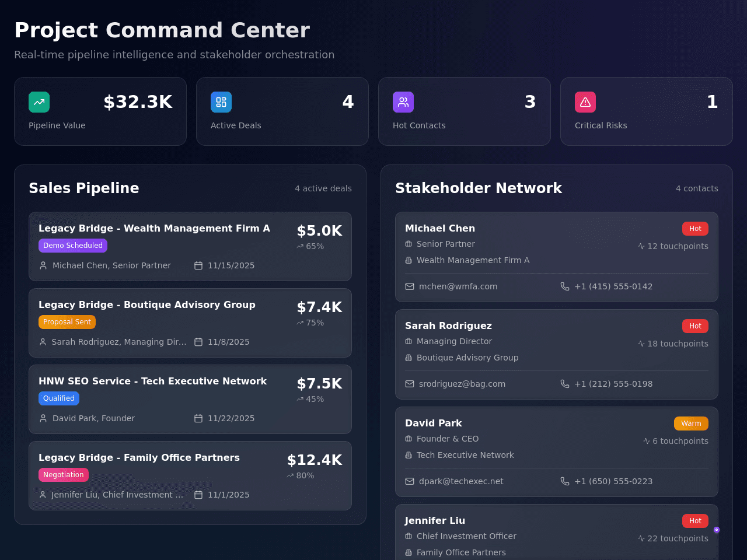The width and height of the screenshot is (747, 560).
Task: Click envelope icon beside srodriguez@bag.com
Action: (x=410, y=384)
